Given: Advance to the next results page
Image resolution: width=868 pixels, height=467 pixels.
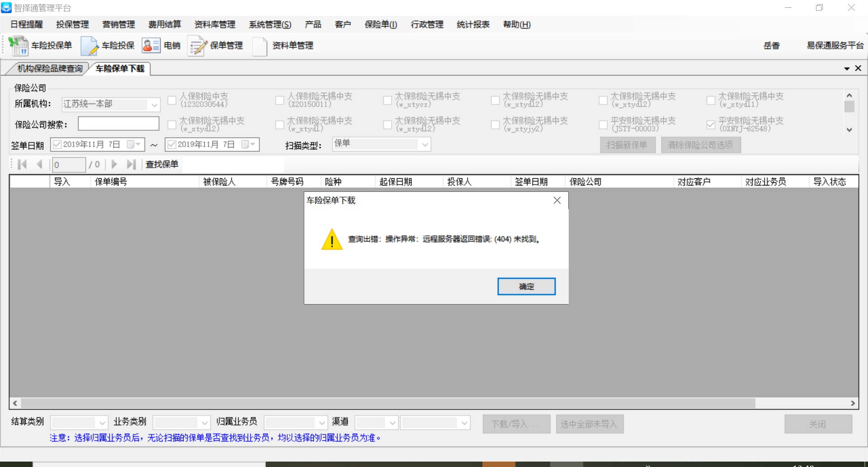Looking at the screenshot, I should coord(114,164).
